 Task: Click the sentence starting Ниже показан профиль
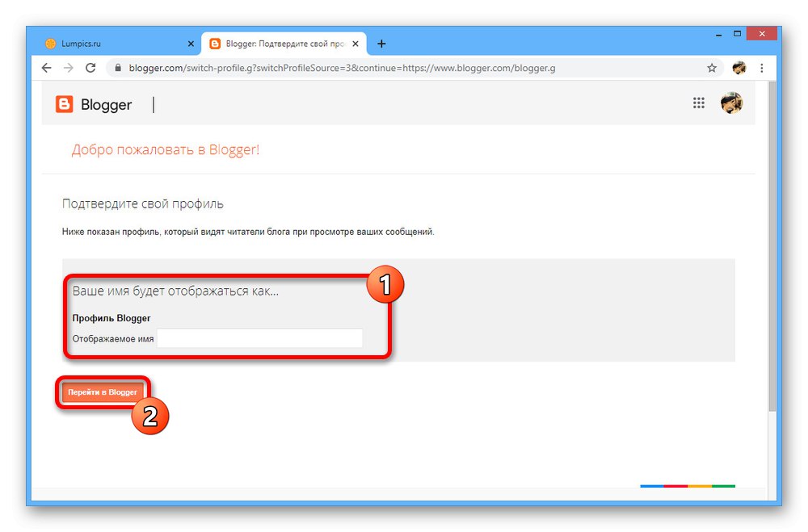tap(248, 232)
